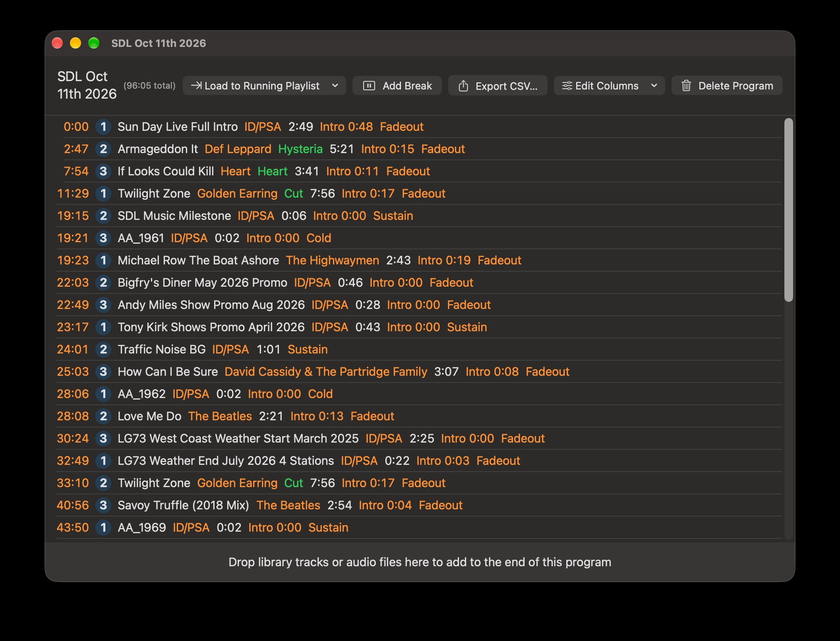Click deck badge 3 on Andy Miles Show Promo
This screenshot has width=840, height=641.
(x=103, y=305)
